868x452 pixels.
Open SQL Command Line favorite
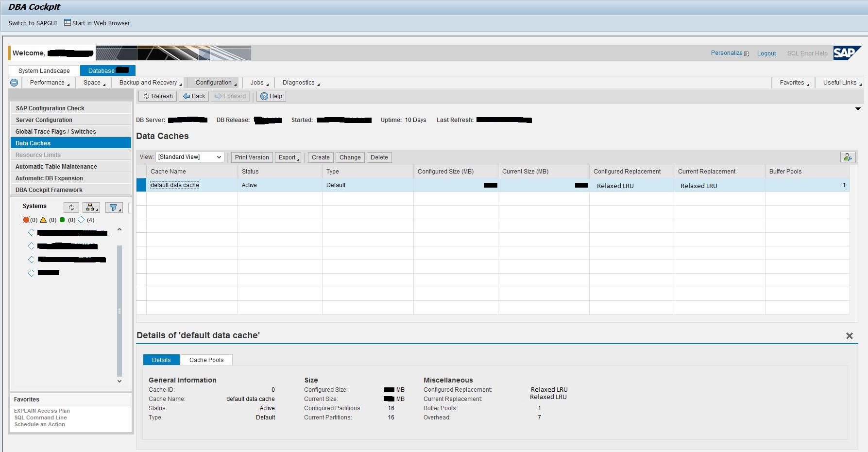coord(40,417)
